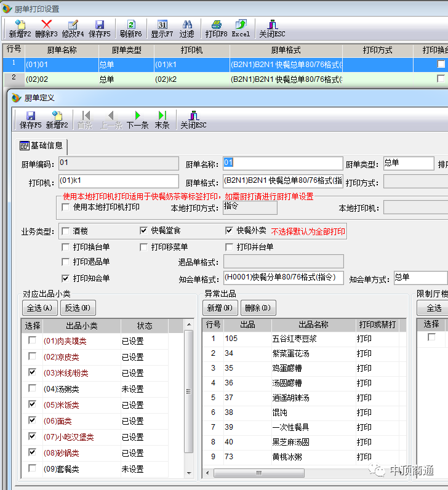This screenshot has width=448, height=490.
Task: Select the 基础信息 tab
Action: click(x=42, y=146)
